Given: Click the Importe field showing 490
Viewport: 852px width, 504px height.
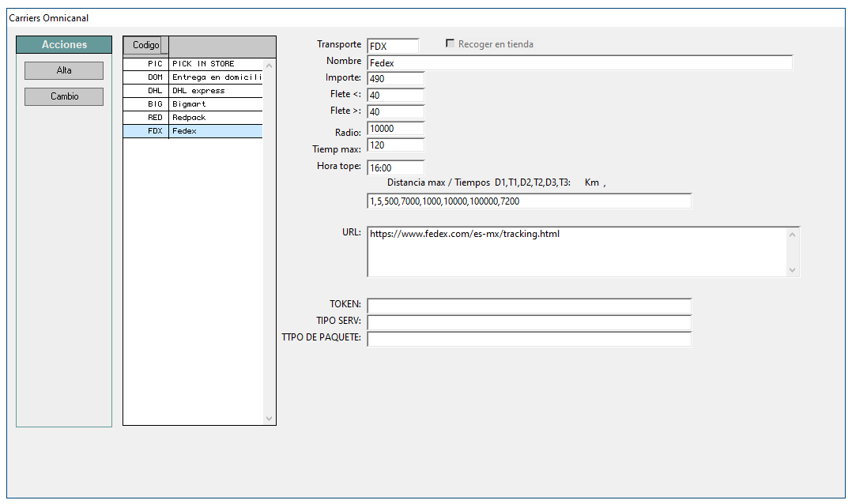Looking at the screenshot, I should [395, 79].
